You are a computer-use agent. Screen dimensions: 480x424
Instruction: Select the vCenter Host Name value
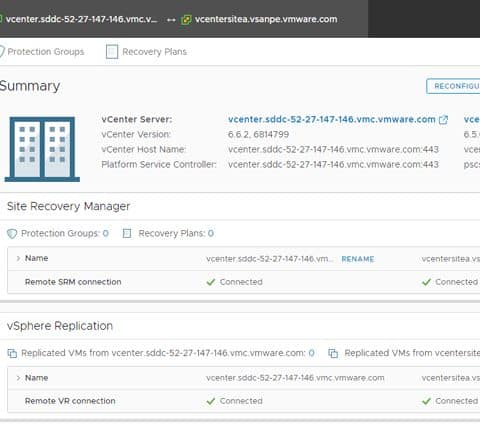[x=333, y=149]
